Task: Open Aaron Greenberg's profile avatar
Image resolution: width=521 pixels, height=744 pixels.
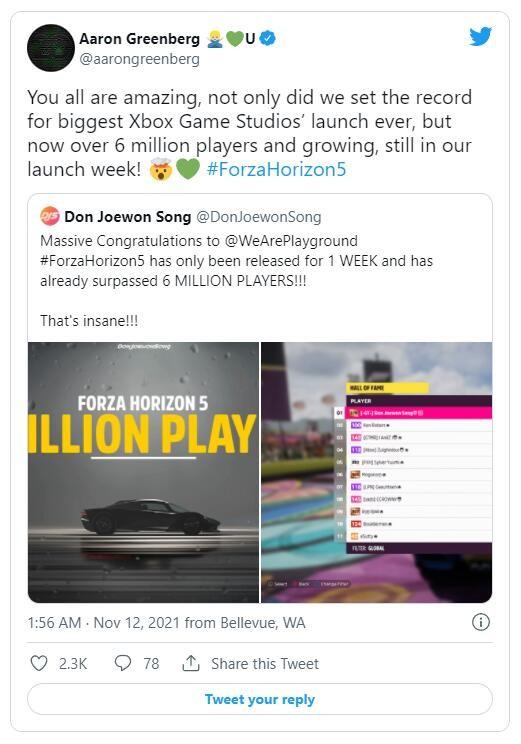Action: [x=51, y=48]
